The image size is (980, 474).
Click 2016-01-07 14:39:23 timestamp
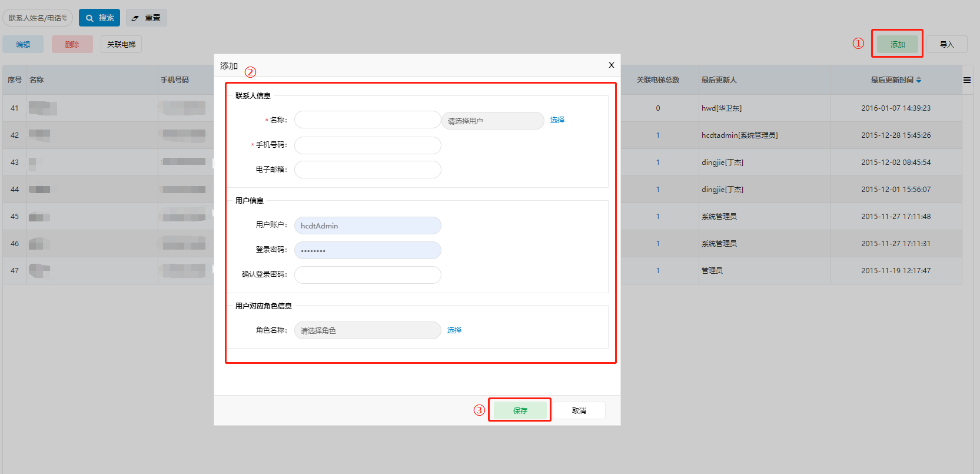pyautogui.click(x=896, y=108)
